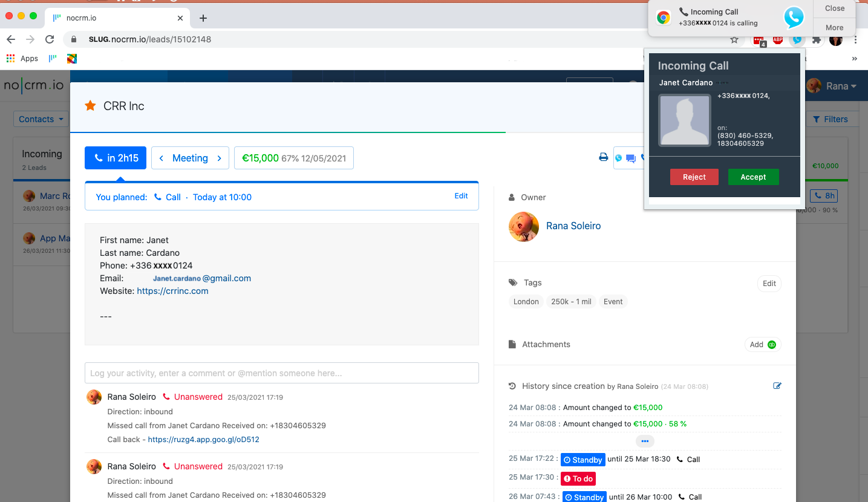The image size is (868, 502).
Task: Bookmark the page using the star icon
Action: [734, 39]
